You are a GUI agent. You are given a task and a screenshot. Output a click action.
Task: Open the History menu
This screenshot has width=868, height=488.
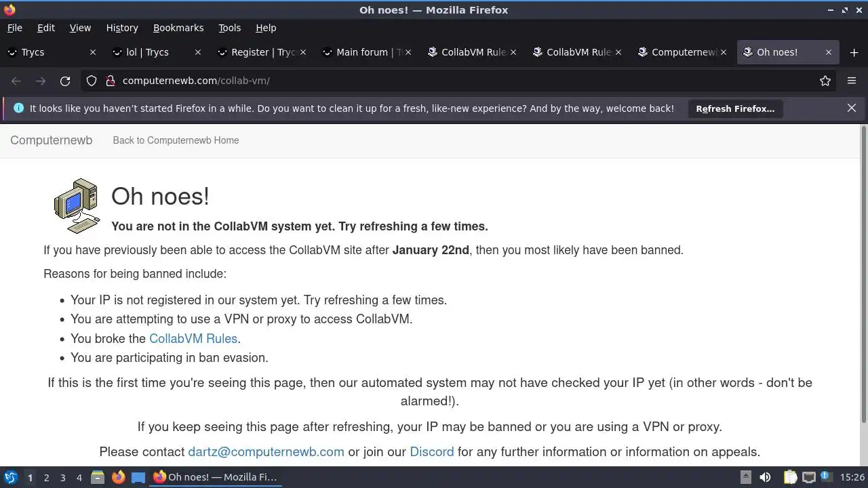tap(122, 28)
